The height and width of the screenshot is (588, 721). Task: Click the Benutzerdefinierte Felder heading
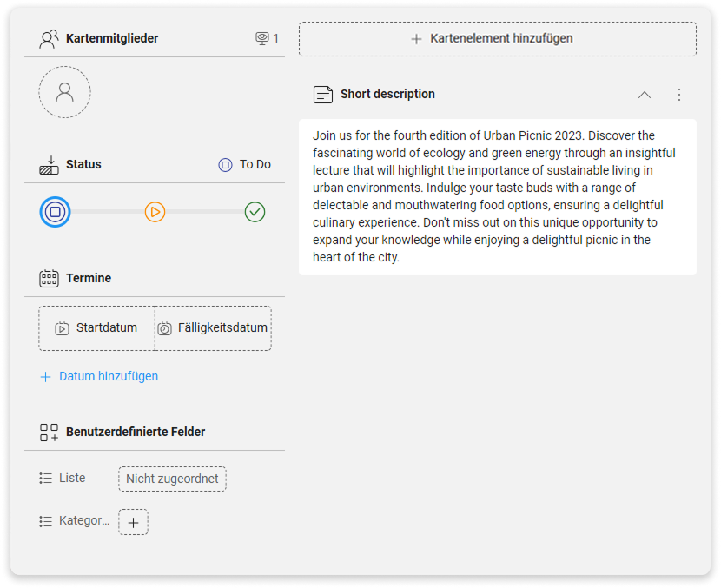pyautogui.click(x=136, y=432)
